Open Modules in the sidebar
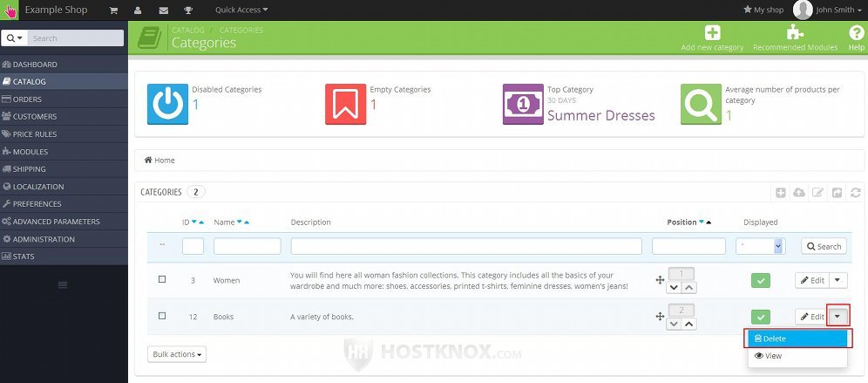The height and width of the screenshot is (383, 868). 64,151
